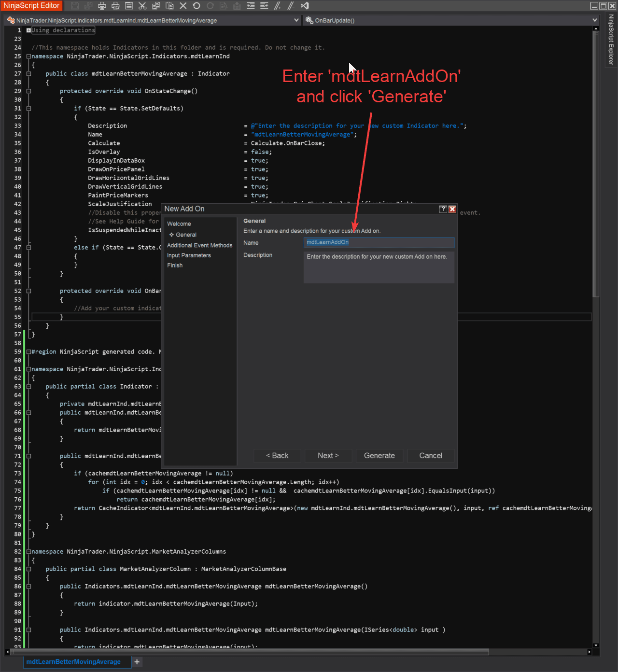The width and height of the screenshot is (618, 672).
Task: Comment selected lines using toolbar icon
Action: coord(278,6)
